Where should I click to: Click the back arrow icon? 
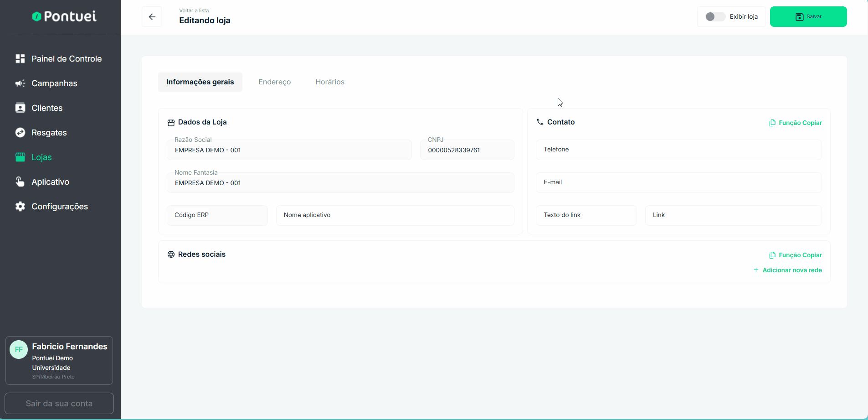point(152,17)
